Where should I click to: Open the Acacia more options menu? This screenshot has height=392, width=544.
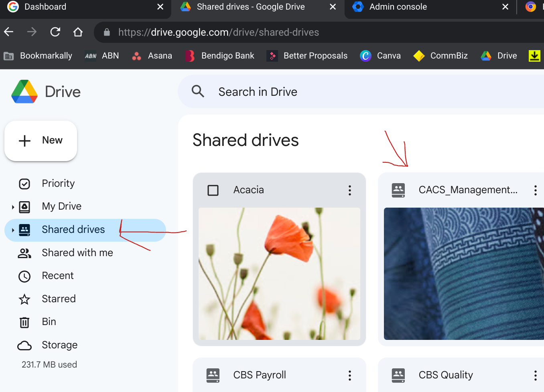point(349,190)
